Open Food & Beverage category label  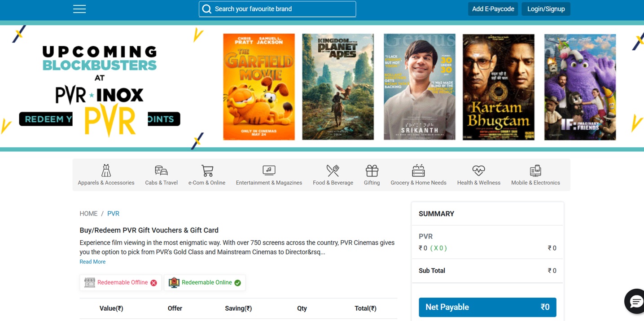pyautogui.click(x=333, y=183)
